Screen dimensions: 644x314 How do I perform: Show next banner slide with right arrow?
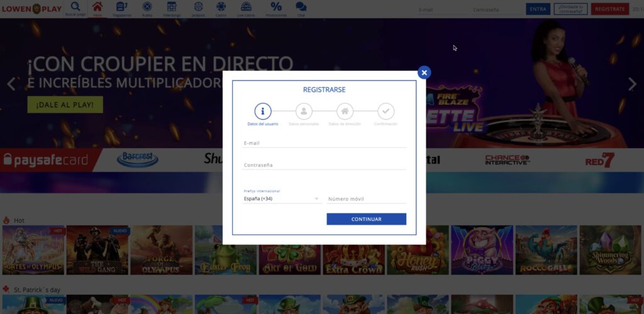[x=633, y=84]
